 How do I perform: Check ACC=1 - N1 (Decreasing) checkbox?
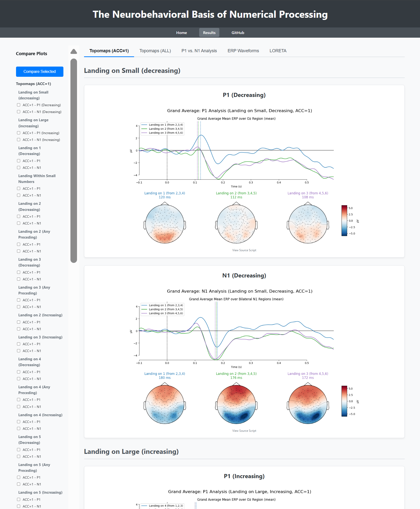point(19,112)
